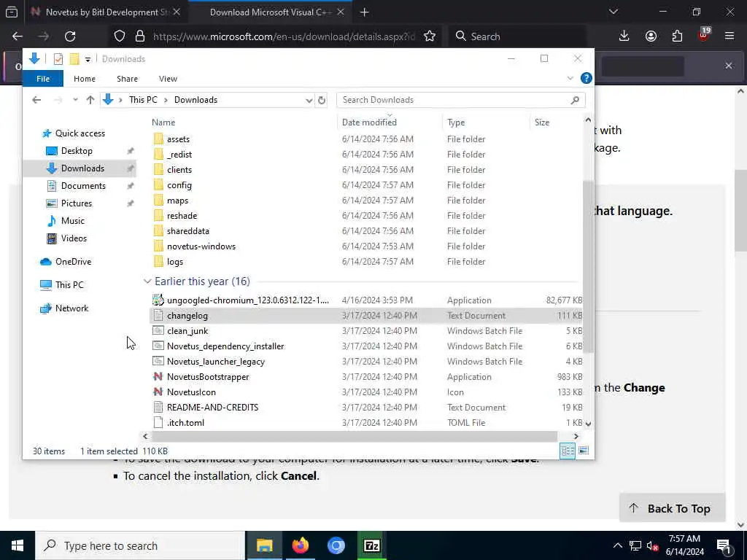Expand the ribbon with the chevron
The width and height of the screenshot is (747, 560).
570,78
